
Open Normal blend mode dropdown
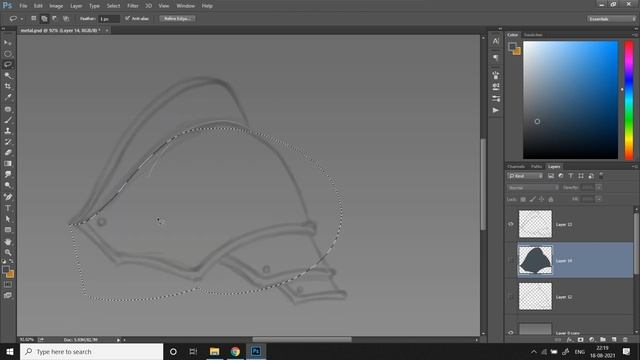pos(533,188)
